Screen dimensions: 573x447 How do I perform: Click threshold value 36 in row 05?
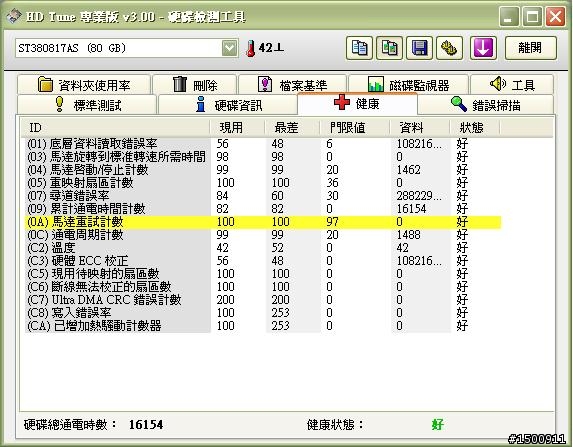point(332,183)
